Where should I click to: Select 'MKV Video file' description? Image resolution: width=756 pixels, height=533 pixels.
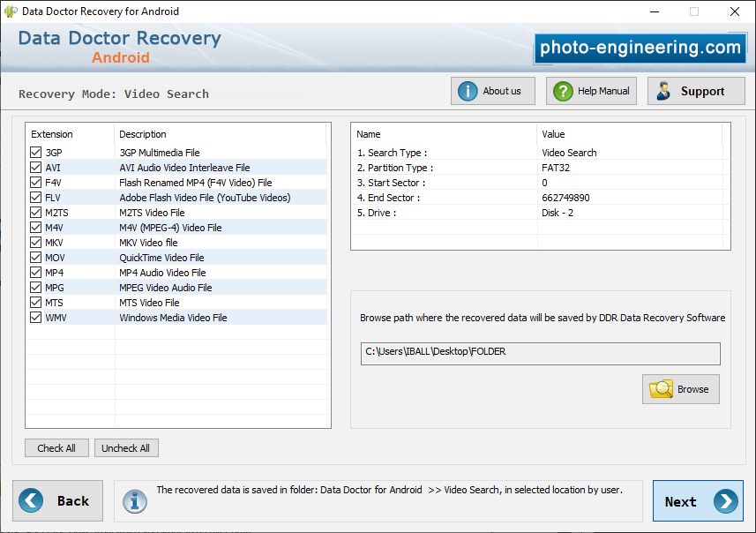(148, 242)
